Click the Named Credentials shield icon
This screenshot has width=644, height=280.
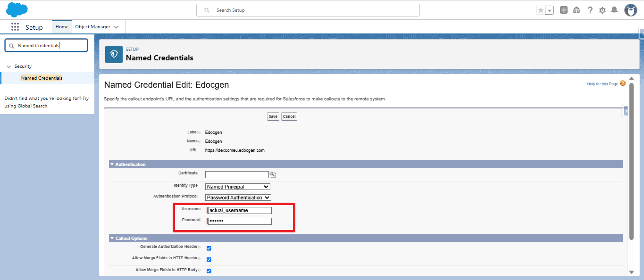(114, 54)
